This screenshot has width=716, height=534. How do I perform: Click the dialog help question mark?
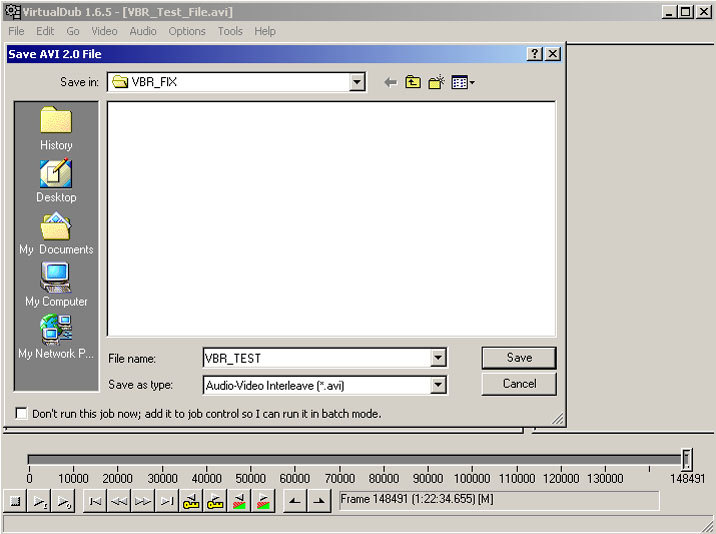pyautogui.click(x=535, y=54)
